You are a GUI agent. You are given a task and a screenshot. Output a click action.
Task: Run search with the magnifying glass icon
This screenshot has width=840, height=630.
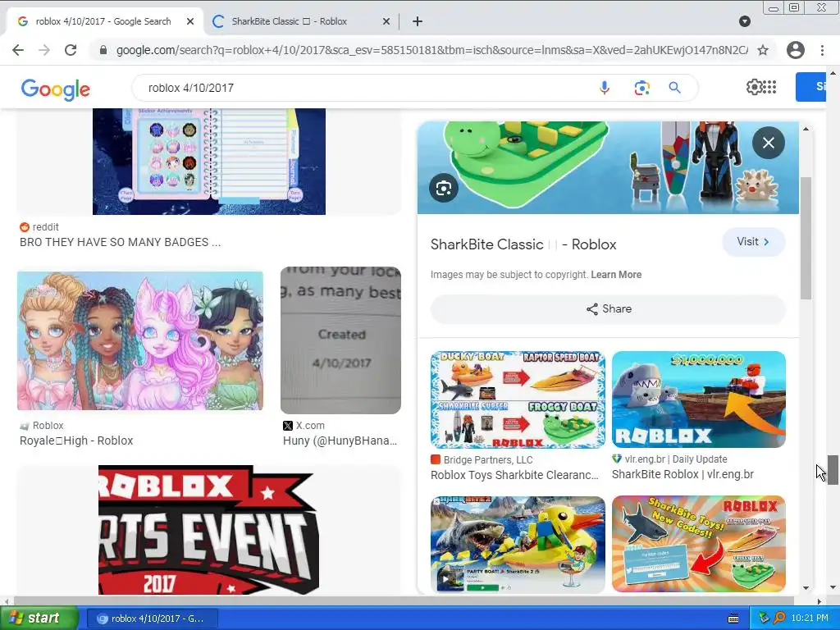pyautogui.click(x=674, y=88)
